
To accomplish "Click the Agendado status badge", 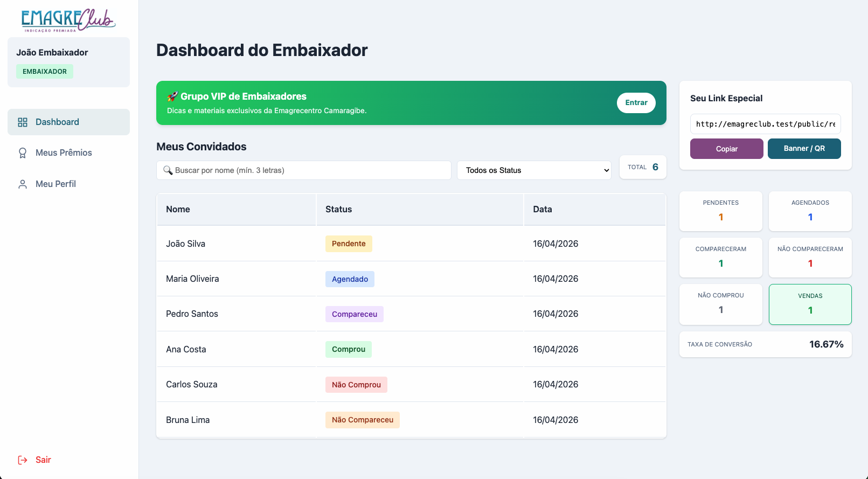I will pos(350,279).
